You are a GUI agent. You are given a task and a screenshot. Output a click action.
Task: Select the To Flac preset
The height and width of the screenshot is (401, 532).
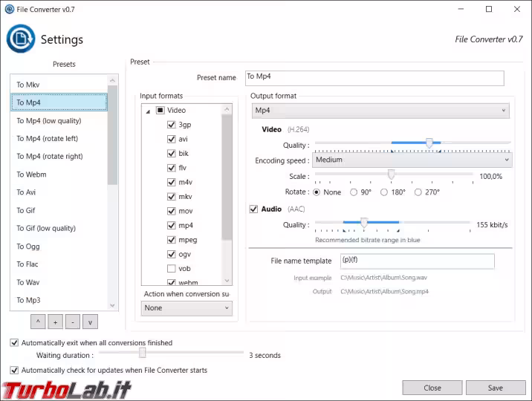59,264
